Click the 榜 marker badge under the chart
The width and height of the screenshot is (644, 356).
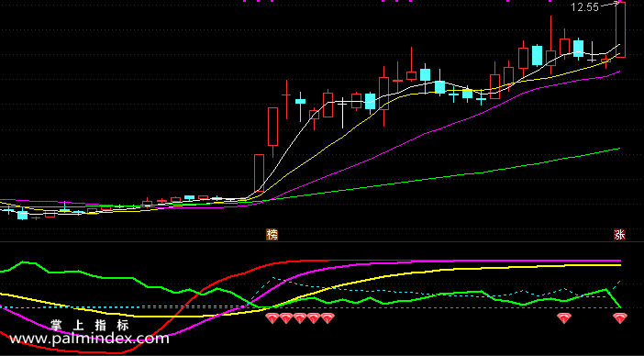coord(272,235)
